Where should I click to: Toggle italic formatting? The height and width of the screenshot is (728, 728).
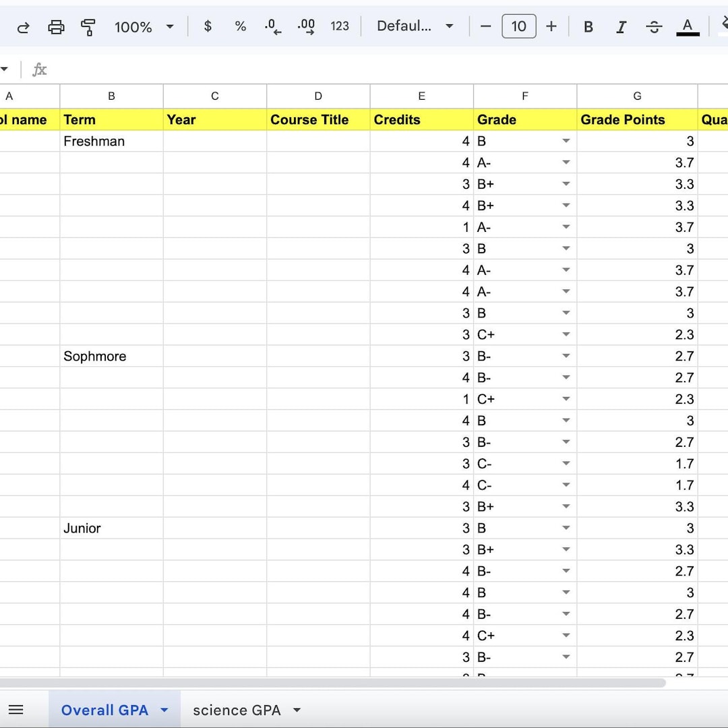(621, 27)
